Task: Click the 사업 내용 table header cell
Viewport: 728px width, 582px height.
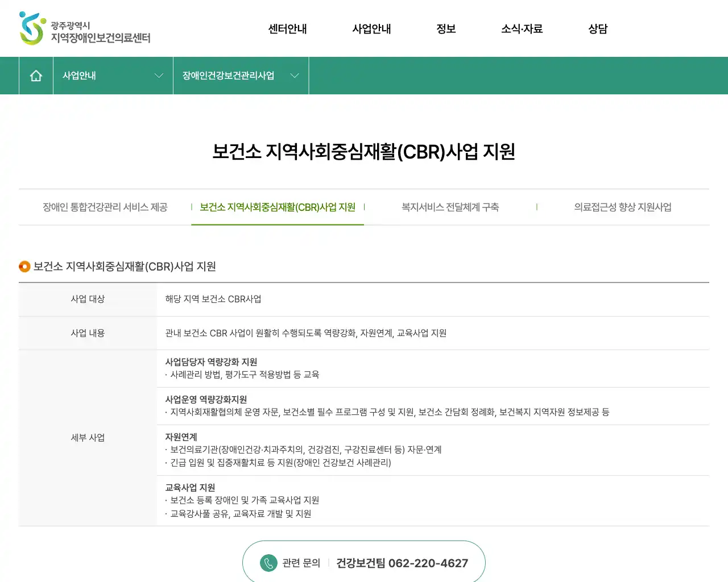Action: tap(88, 333)
